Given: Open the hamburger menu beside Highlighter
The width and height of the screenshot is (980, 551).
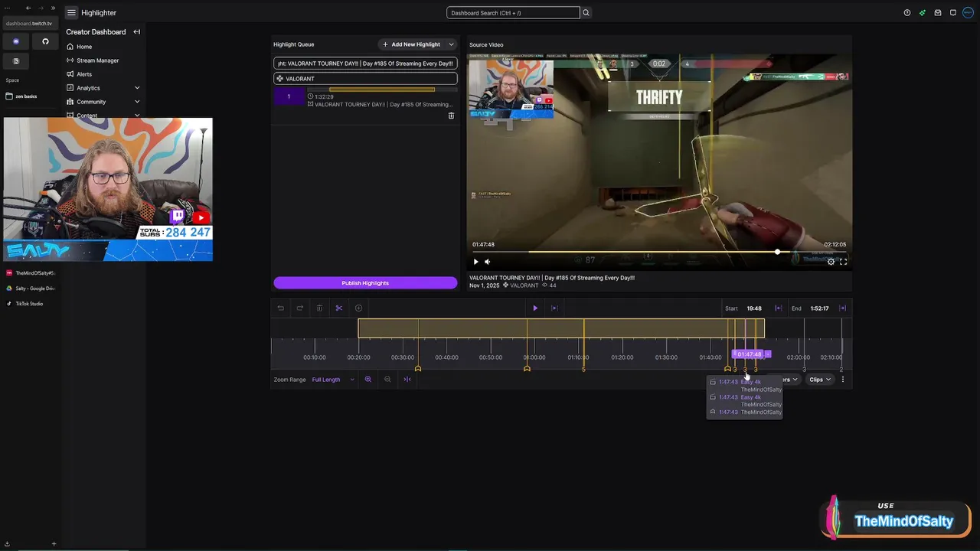Looking at the screenshot, I should [71, 13].
